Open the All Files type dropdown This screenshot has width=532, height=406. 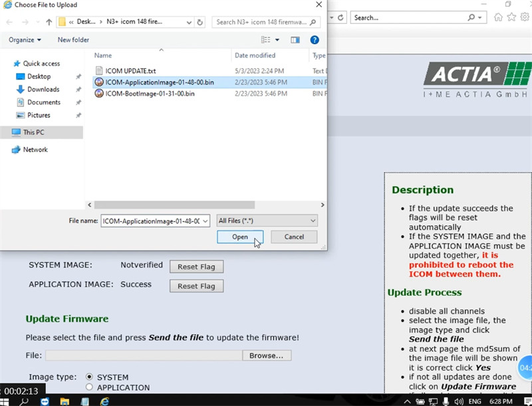(x=267, y=221)
